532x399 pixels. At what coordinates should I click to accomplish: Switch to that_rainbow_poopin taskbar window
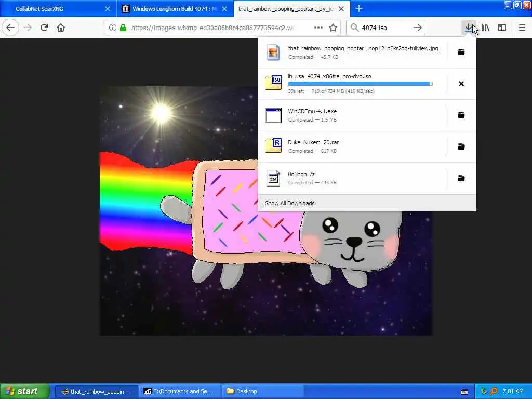(96, 391)
